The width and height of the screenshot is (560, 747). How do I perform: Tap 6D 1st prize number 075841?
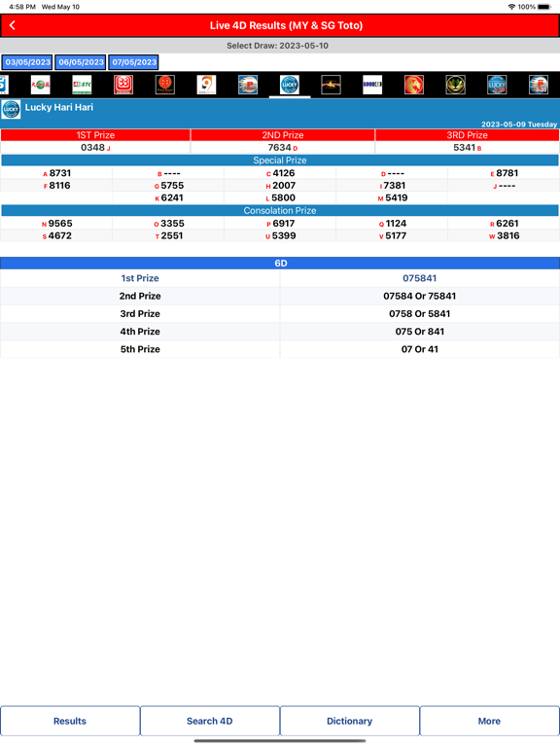(420, 278)
